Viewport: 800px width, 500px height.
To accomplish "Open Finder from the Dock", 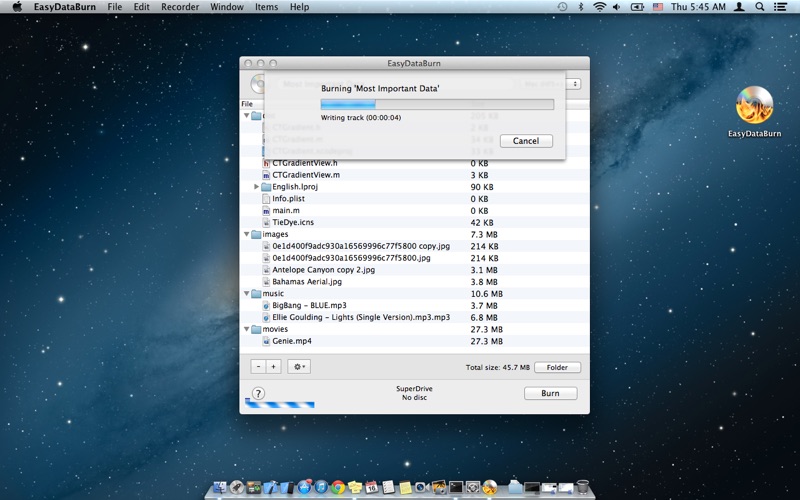I will (220, 487).
